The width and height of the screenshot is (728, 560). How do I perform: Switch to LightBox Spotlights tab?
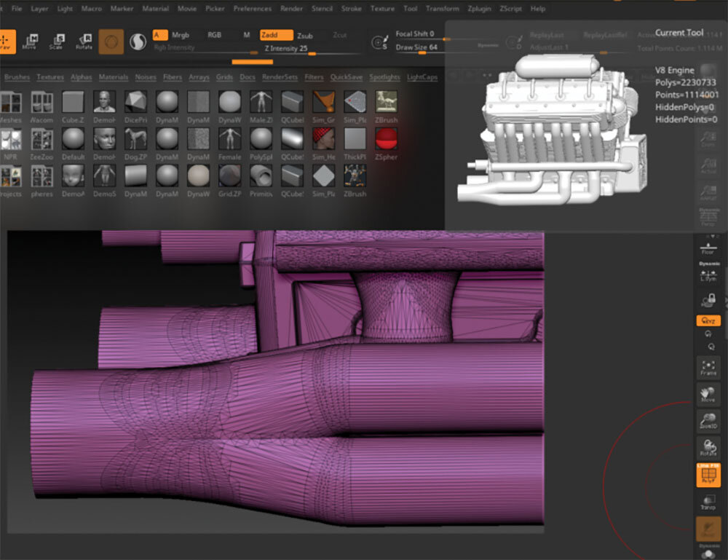click(x=384, y=77)
